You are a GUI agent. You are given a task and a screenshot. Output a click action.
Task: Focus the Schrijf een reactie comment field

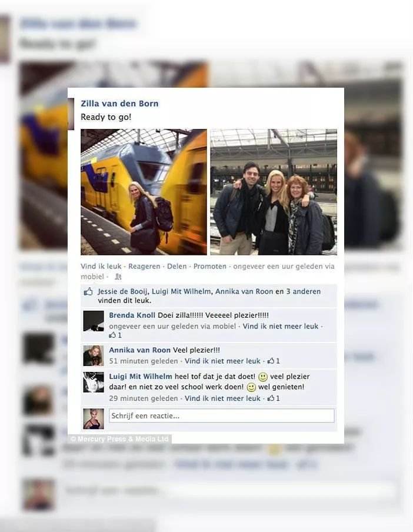pyautogui.click(x=222, y=416)
